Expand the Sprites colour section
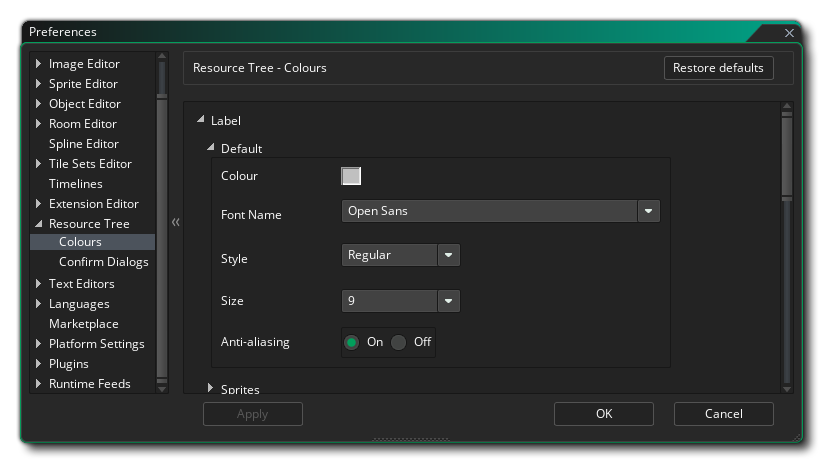The width and height of the screenshot is (823, 463). click(211, 388)
